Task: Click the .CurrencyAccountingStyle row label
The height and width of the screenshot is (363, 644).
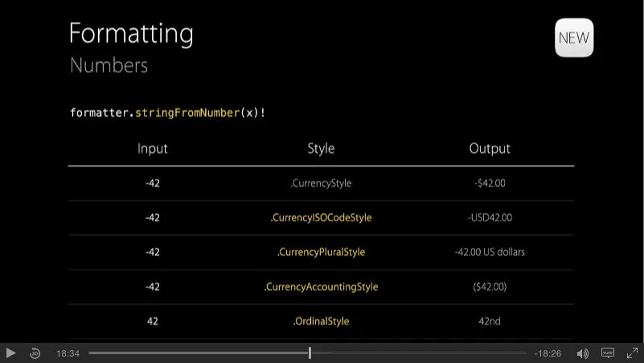Action: (321, 287)
